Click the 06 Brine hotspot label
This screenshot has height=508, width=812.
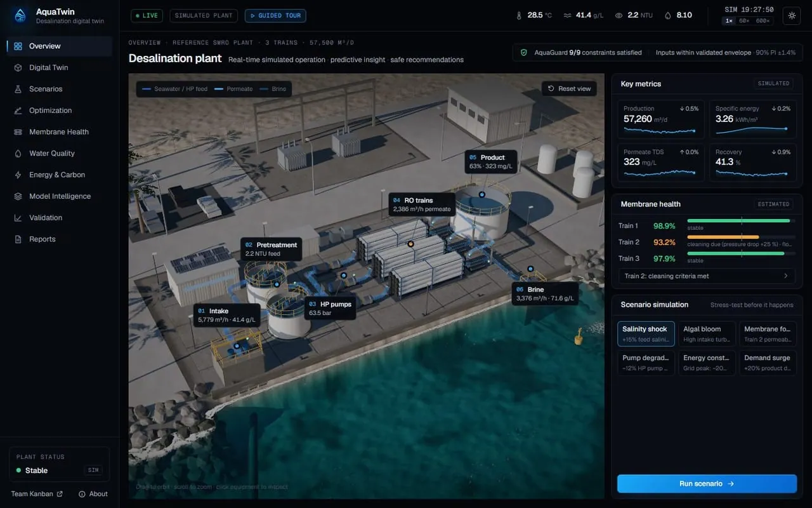[545, 294]
